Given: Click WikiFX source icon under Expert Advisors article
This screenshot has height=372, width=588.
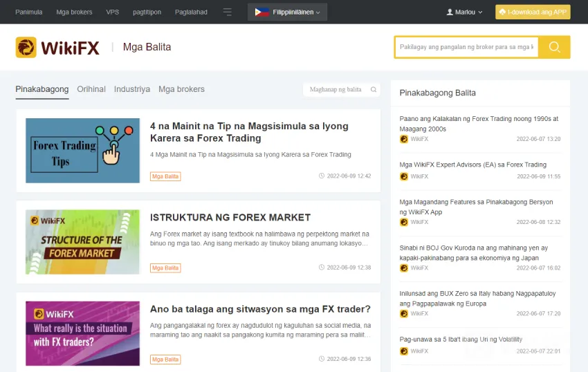Looking at the screenshot, I should click(x=404, y=176).
